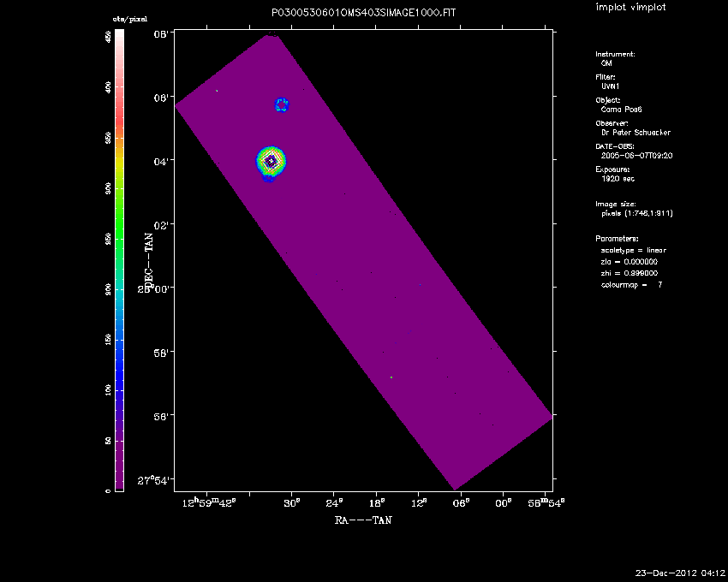Select the observation date 2005-06-07T09:20

(636, 156)
